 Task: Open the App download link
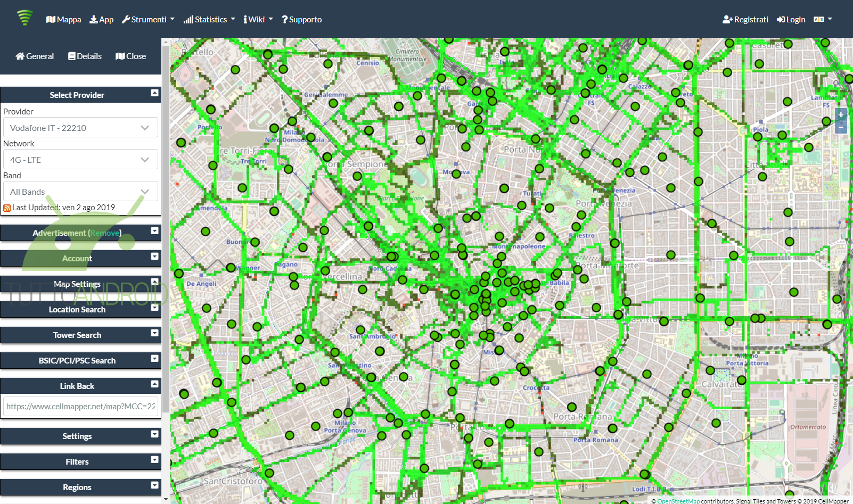coord(101,20)
